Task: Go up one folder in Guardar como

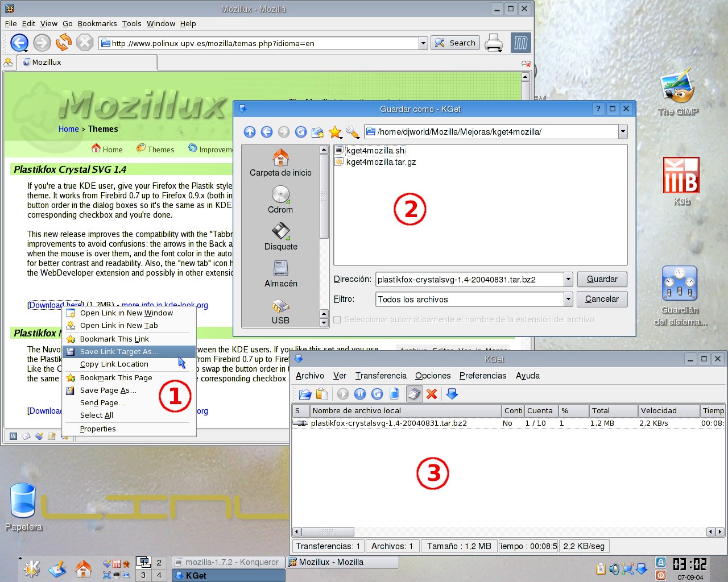Action: 250,132
